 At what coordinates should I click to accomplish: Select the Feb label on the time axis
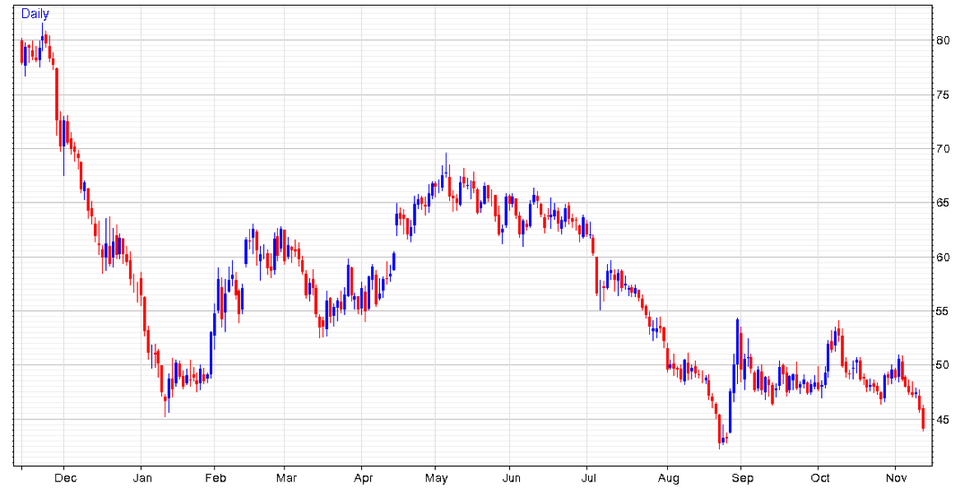(x=216, y=478)
